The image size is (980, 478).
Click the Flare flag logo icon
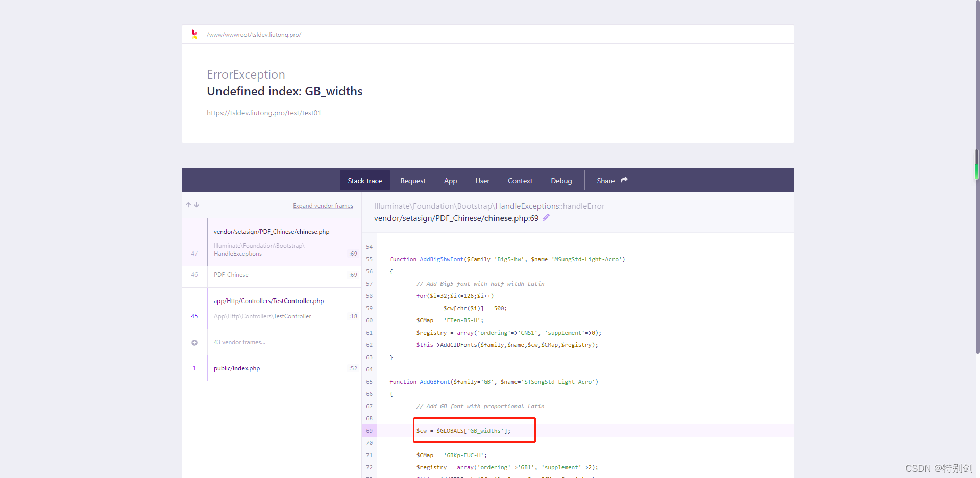(194, 34)
